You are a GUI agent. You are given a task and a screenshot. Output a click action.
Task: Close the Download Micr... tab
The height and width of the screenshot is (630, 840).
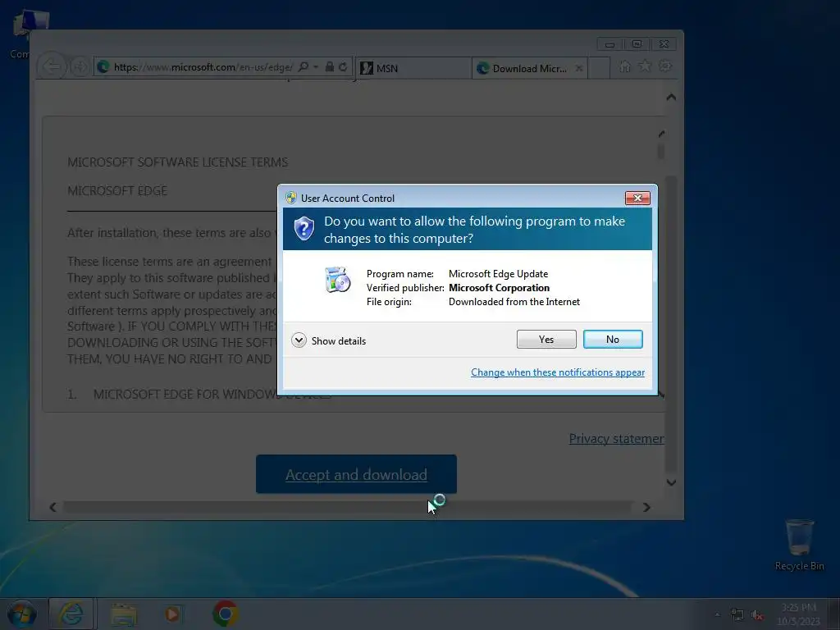click(578, 68)
